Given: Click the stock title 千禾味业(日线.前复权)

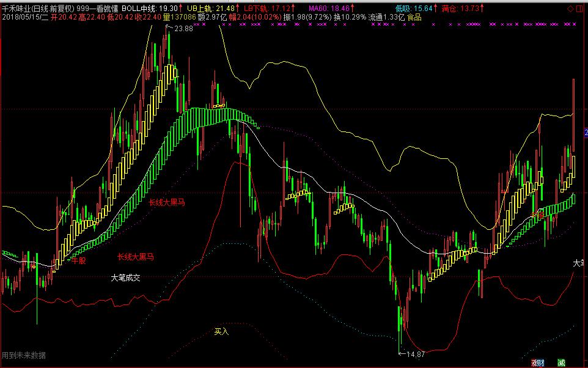Looking at the screenshot, I should point(38,9).
